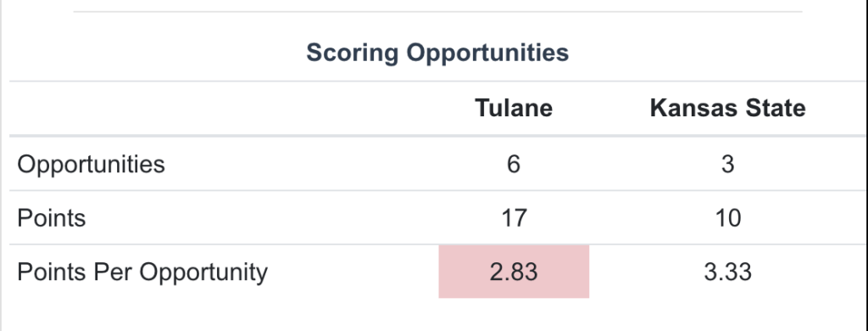Viewport: 868px width, 331px height.
Task: Click the pink highlighted 2.83 cell
Action: (x=514, y=272)
